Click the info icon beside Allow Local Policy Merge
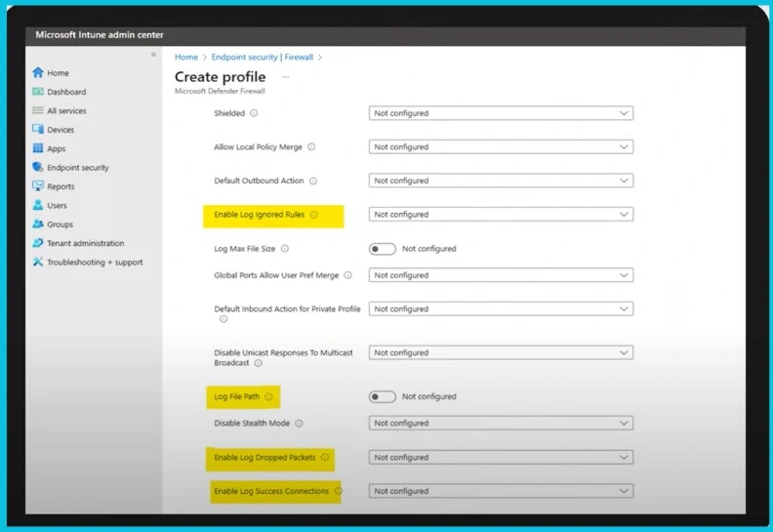 (311, 147)
